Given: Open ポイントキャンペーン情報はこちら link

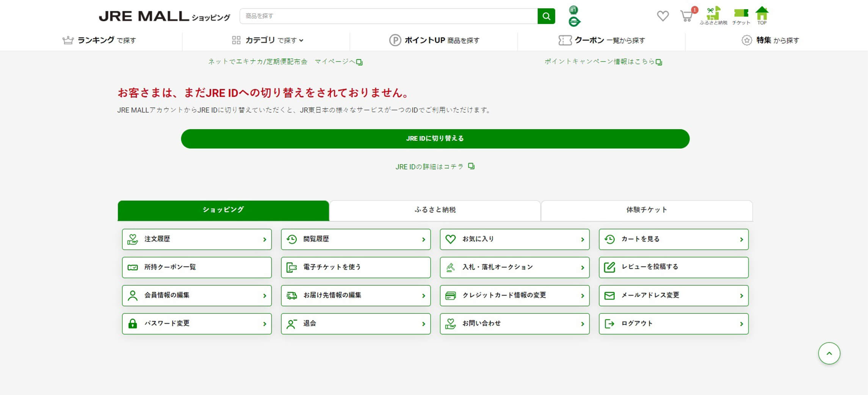Looking at the screenshot, I should 603,62.
